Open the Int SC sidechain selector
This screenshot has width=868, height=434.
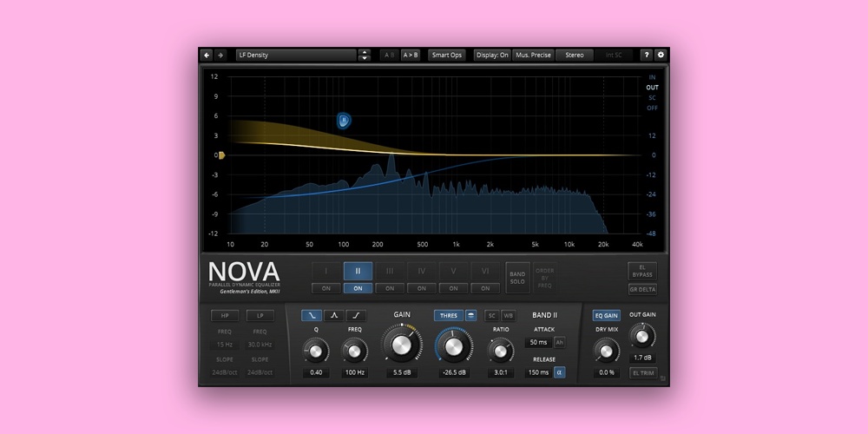click(614, 55)
